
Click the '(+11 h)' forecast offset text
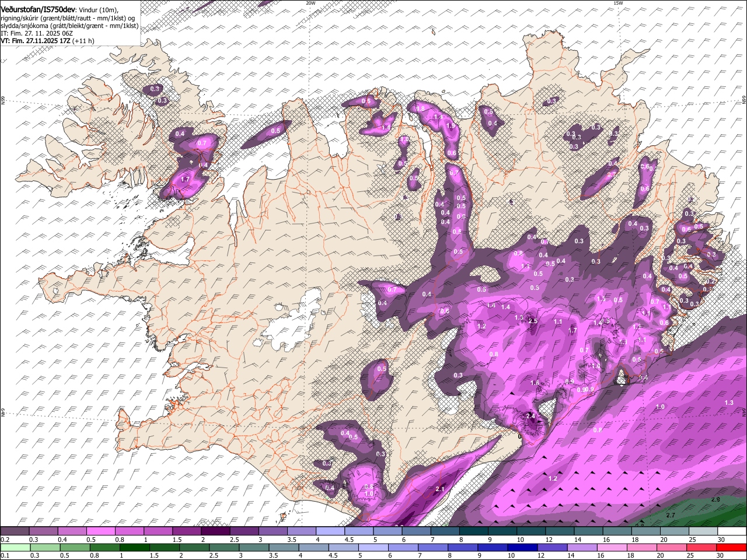pos(83,41)
